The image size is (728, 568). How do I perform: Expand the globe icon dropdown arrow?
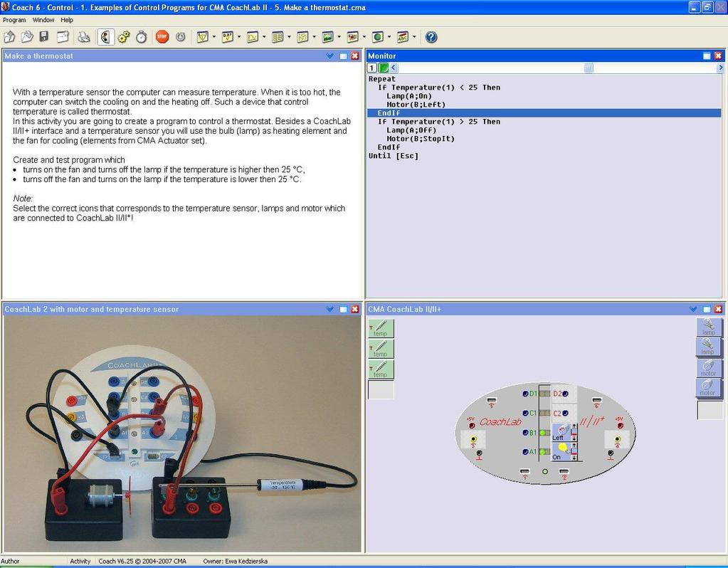(x=389, y=37)
